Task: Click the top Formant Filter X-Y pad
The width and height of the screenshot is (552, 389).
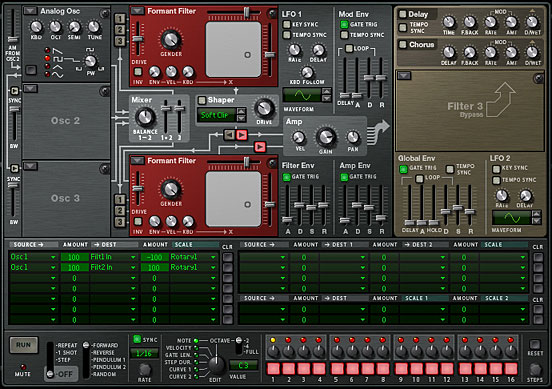Action: pyautogui.click(x=233, y=50)
